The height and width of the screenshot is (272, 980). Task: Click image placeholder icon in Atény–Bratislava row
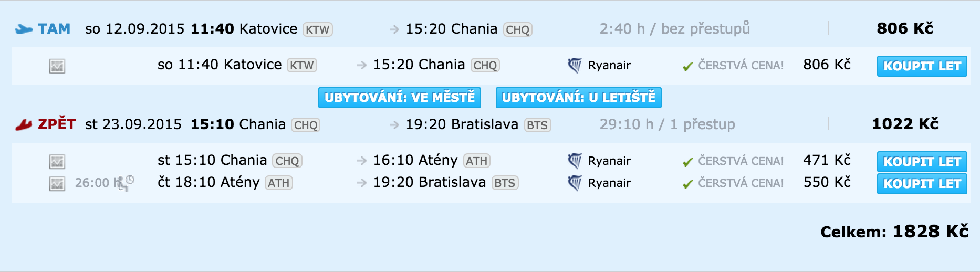click(57, 184)
